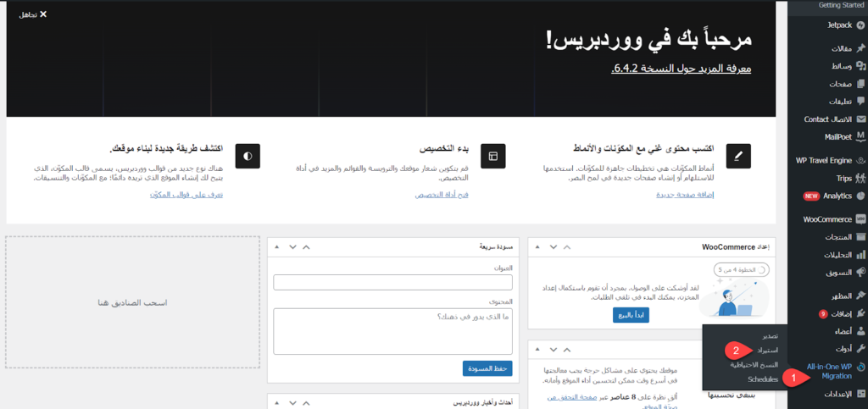Open the WordPress 6.4.2 version link
This screenshot has height=409, width=868.
click(681, 69)
